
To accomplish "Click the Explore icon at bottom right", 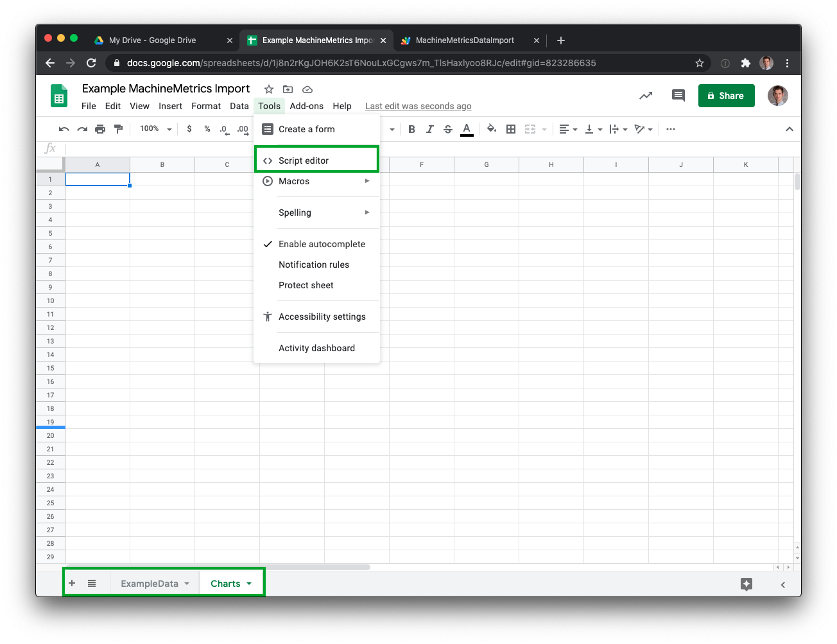I will click(746, 584).
